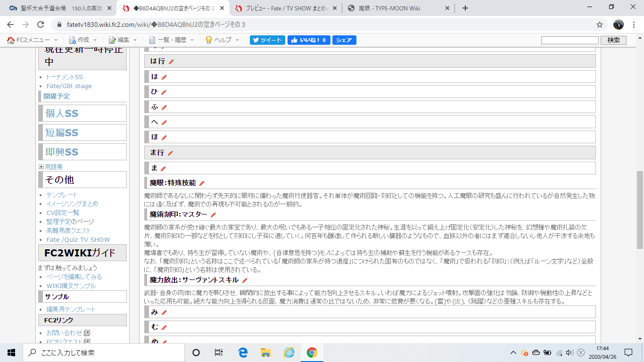This screenshot has width=644, height=362.
Task: Click the edit pencil beside は行 heading
Action: pos(171,62)
